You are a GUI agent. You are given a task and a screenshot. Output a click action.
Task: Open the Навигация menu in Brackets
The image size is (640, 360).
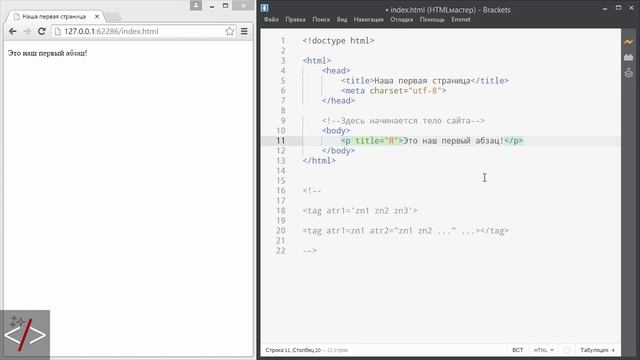tap(369, 20)
